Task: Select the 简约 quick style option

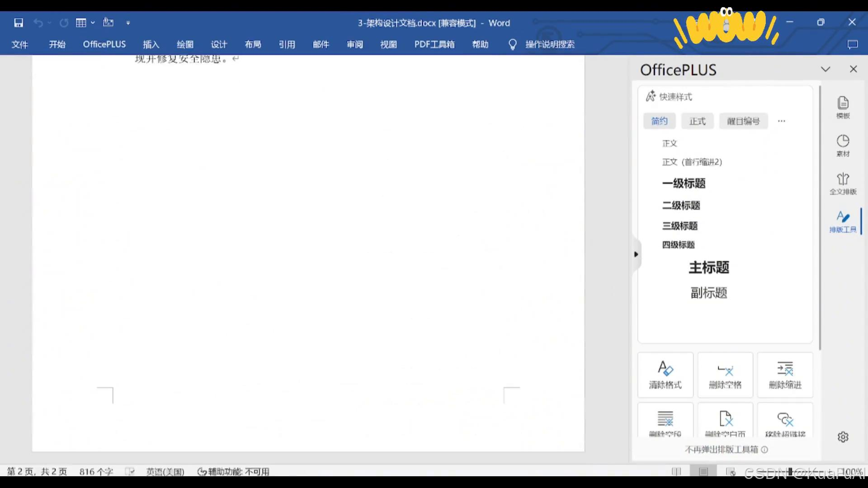Action: pyautogui.click(x=659, y=121)
